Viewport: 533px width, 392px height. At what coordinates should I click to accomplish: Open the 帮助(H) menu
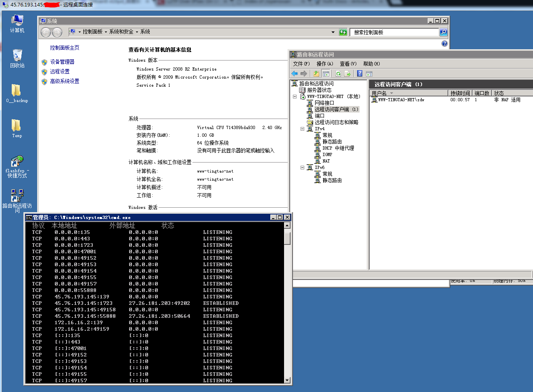tap(372, 64)
